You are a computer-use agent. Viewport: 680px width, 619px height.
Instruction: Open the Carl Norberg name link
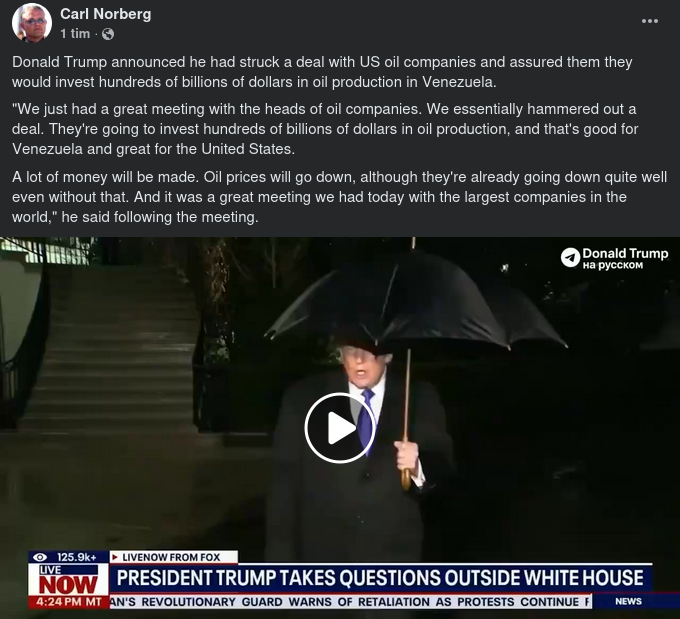coord(105,14)
